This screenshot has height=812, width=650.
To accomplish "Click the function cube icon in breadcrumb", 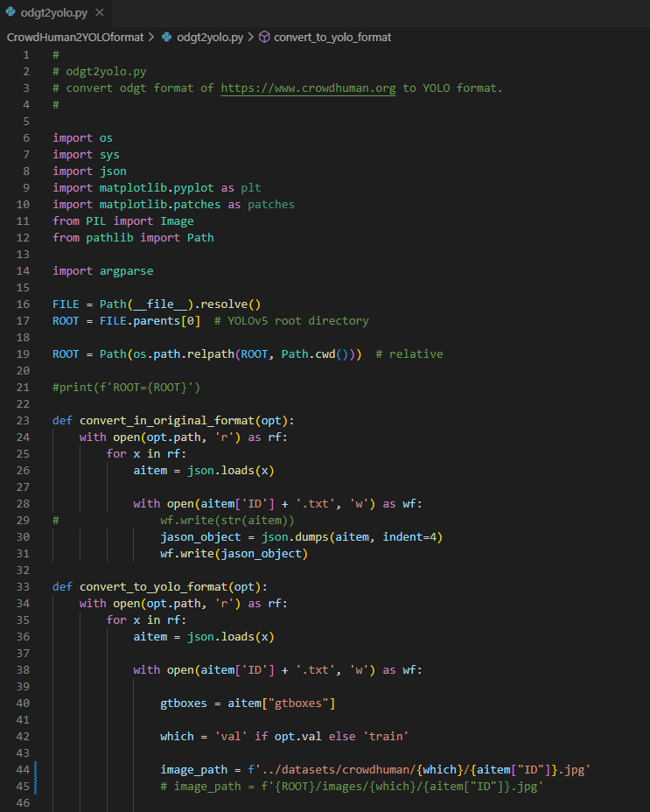I will click(264, 38).
